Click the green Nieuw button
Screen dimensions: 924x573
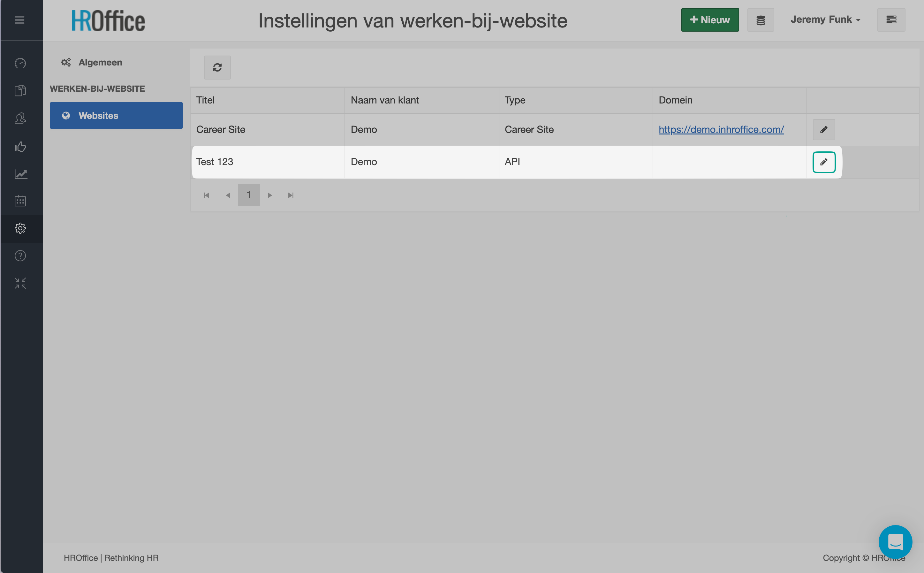[x=709, y=20]
